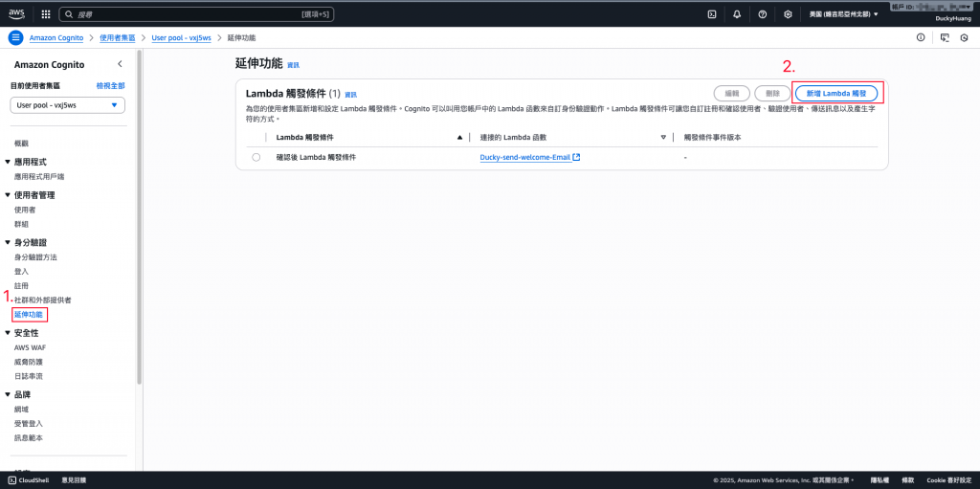Open the Ducky-send-welcome-Email function link
The height and width of the screenshot is (489, 980).
click(x=525, y=158)
